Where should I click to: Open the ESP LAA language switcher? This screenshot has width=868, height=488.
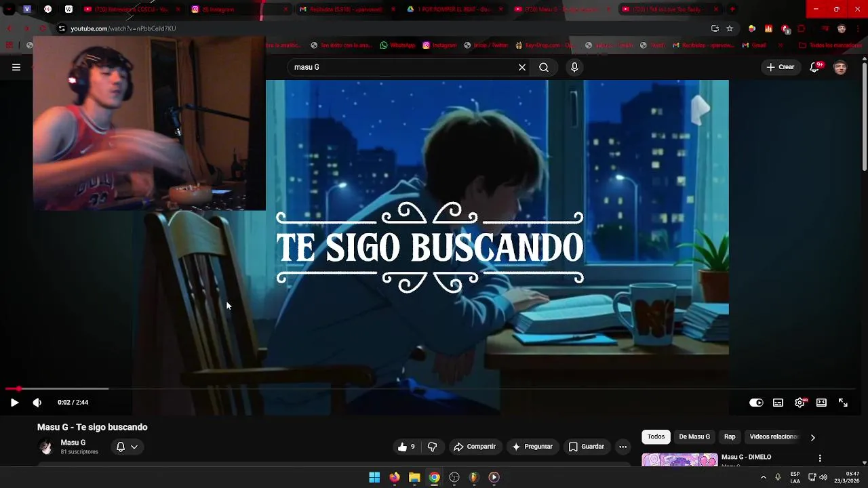pyautogui.click(x=795, y=477)
